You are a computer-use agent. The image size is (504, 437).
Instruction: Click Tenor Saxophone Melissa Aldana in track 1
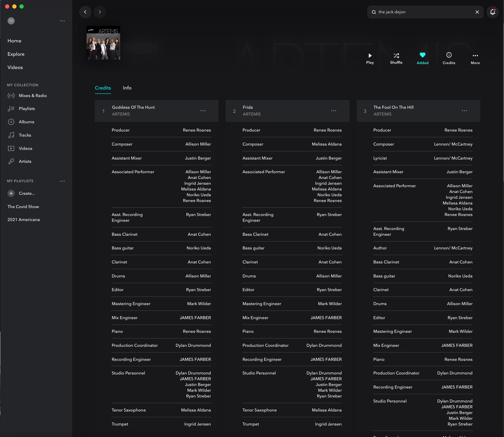[196, 410]
